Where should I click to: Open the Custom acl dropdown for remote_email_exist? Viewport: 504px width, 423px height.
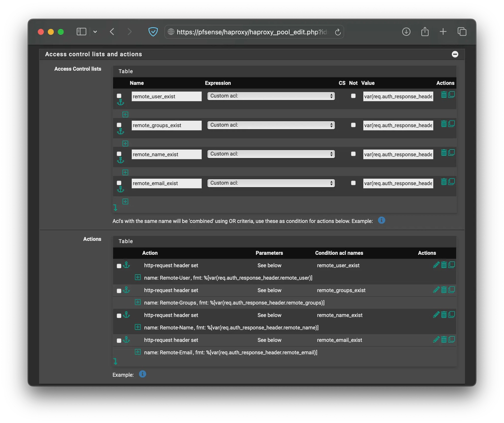(x=271, y=182)
